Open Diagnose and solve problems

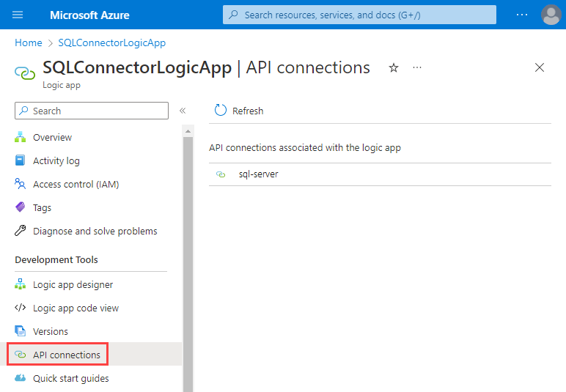pyautogui.click(x=95, y=231)
